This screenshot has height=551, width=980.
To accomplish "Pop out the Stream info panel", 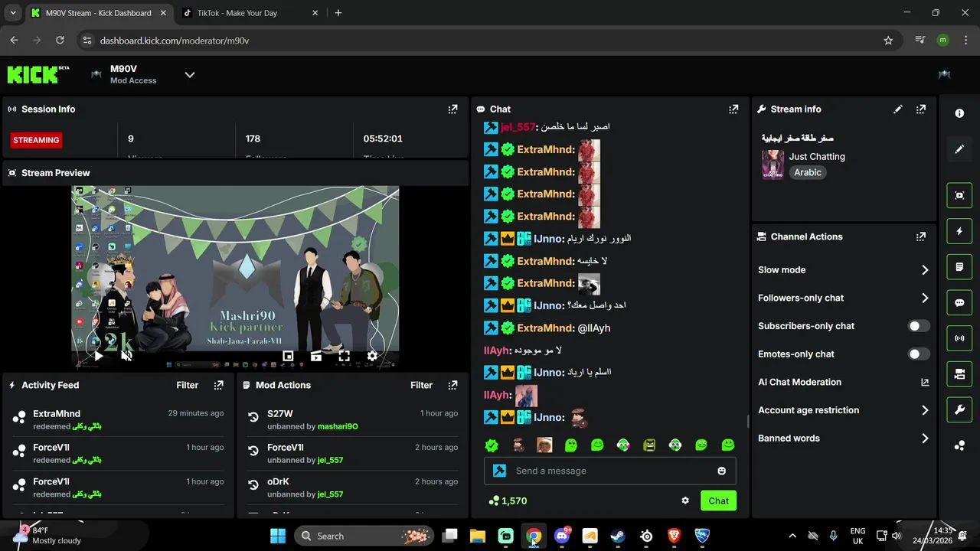I will coord(921,109).
